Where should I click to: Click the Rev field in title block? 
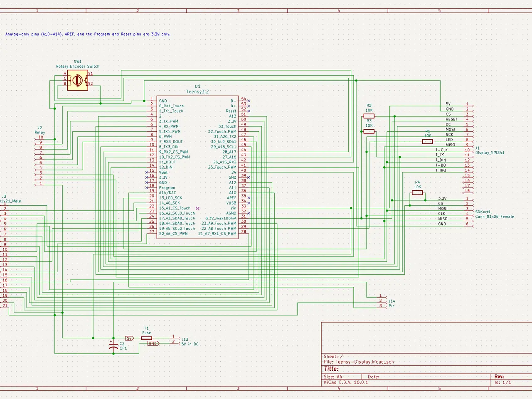click(499, 377)
